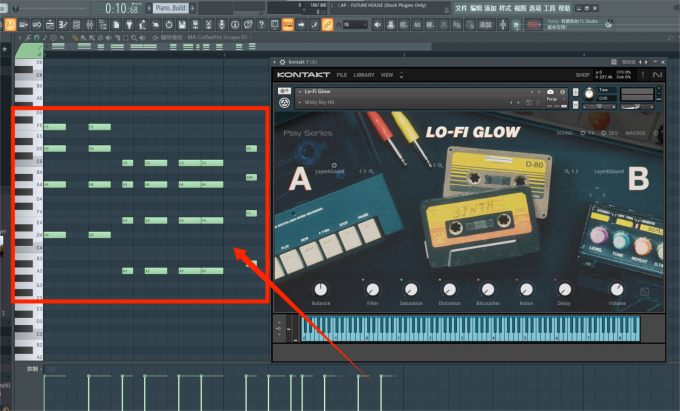Open the Kontakt LIBRARY menu

tap(363, 75)
